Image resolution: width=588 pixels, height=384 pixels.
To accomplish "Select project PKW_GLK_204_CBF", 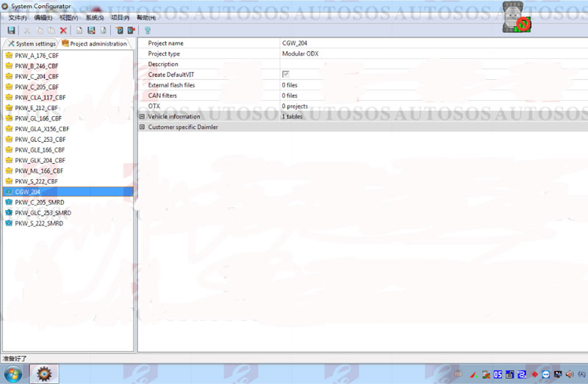I will 40,160.
